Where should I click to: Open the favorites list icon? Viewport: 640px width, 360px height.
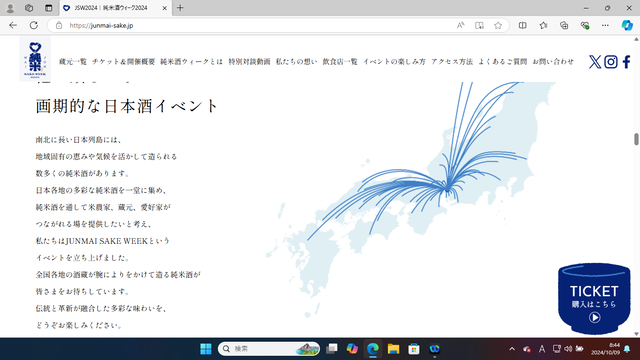(543, 25)
